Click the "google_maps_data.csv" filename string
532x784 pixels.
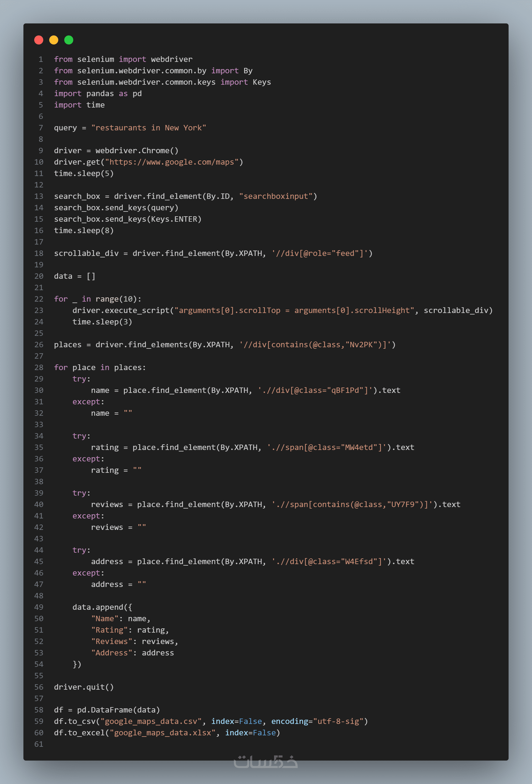[x=151, y=721]
